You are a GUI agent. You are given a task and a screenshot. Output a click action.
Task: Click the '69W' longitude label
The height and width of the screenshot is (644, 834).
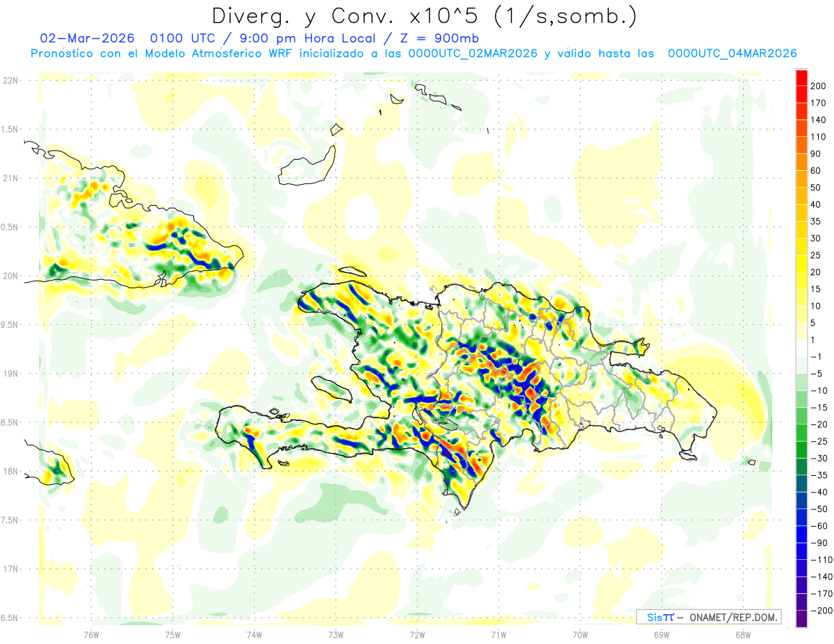click(x=661, y=634)
